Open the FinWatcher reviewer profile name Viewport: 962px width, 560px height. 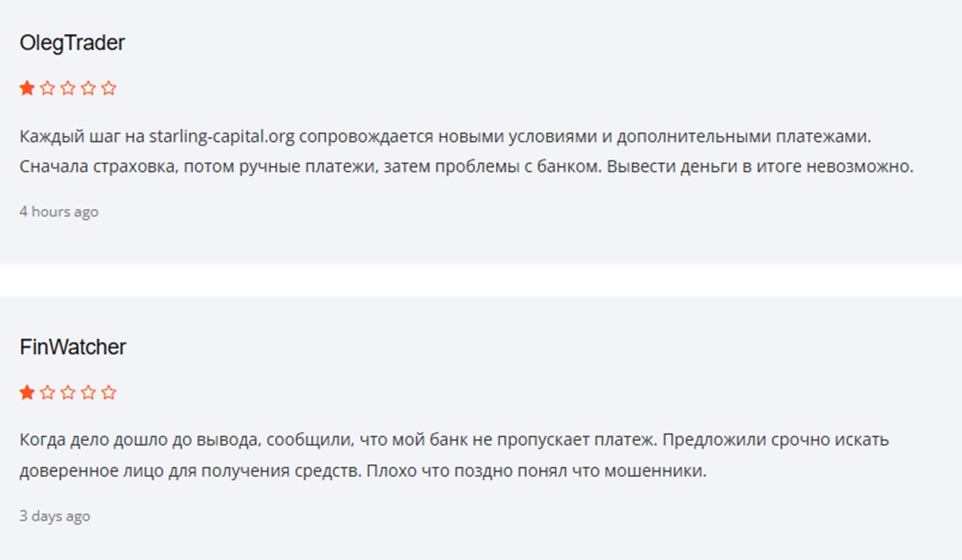tap(73, 348)
